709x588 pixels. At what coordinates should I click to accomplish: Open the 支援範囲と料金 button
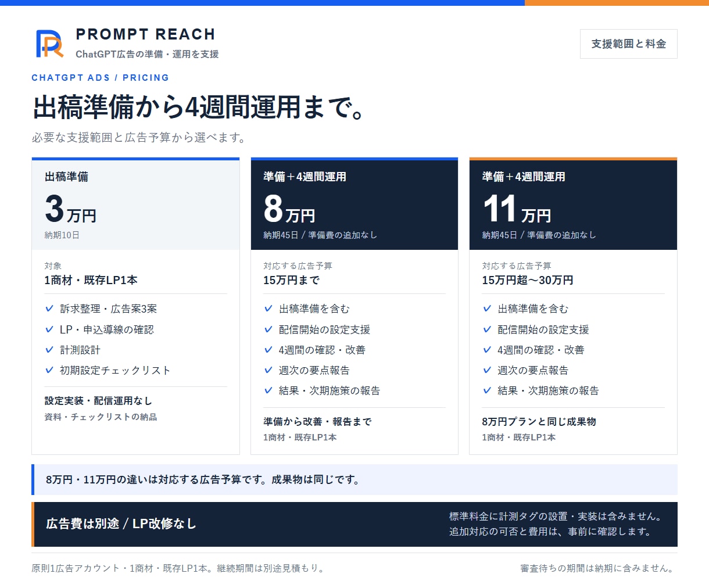[629, 44]
